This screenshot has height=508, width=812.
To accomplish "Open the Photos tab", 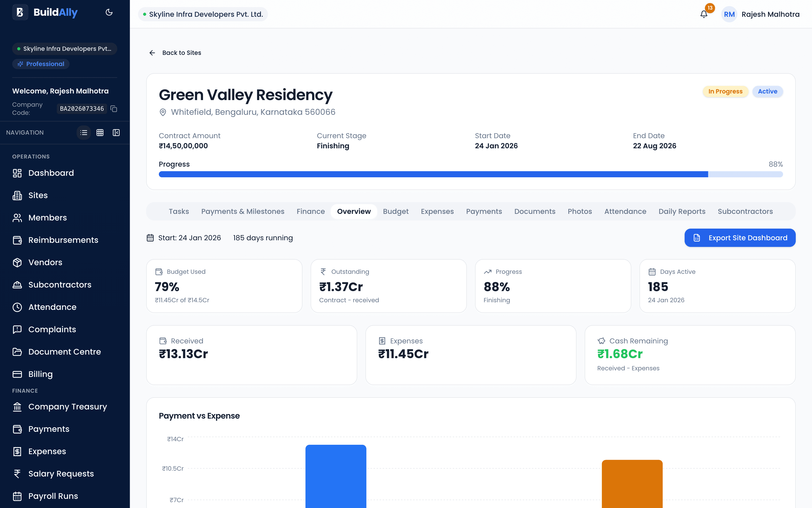I will 580,211.
